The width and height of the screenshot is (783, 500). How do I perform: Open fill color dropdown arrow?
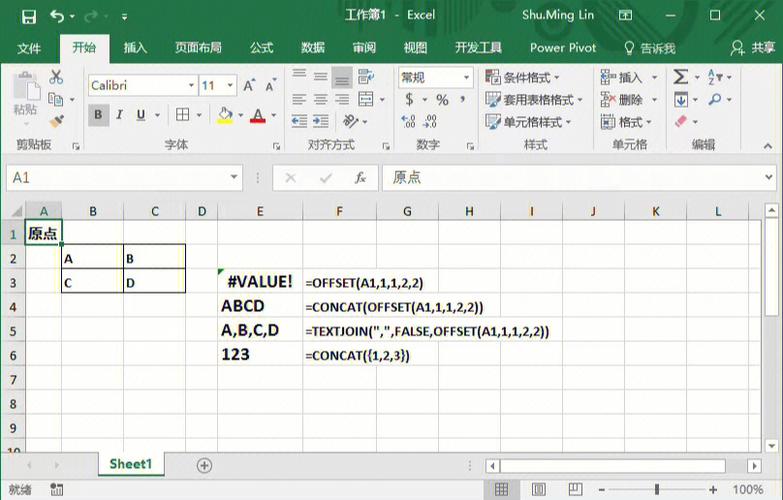coord(241,115)
